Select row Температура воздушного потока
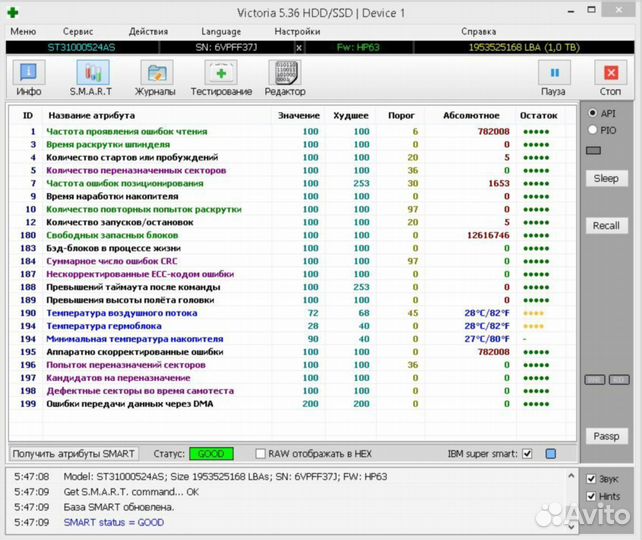 pyautogui.click(x=292, y=313)
